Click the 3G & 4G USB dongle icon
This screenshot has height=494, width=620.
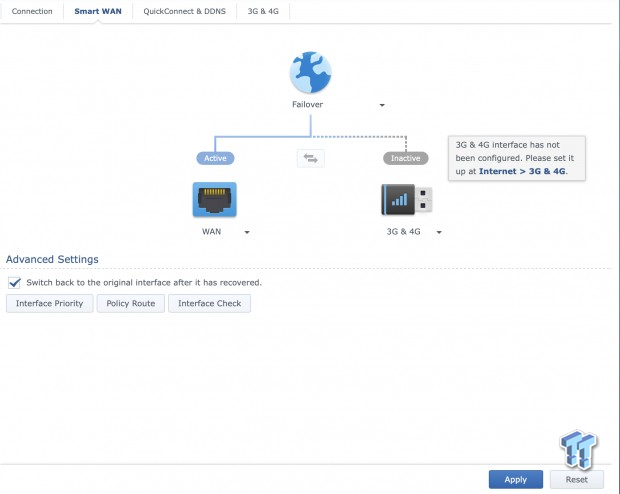407,199
